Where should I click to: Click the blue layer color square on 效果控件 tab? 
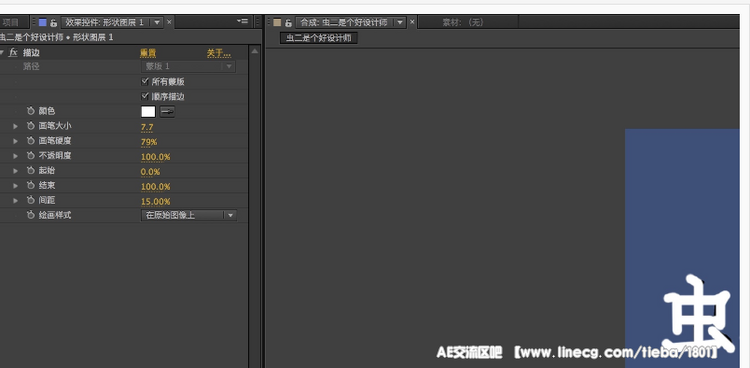point(43,22)
